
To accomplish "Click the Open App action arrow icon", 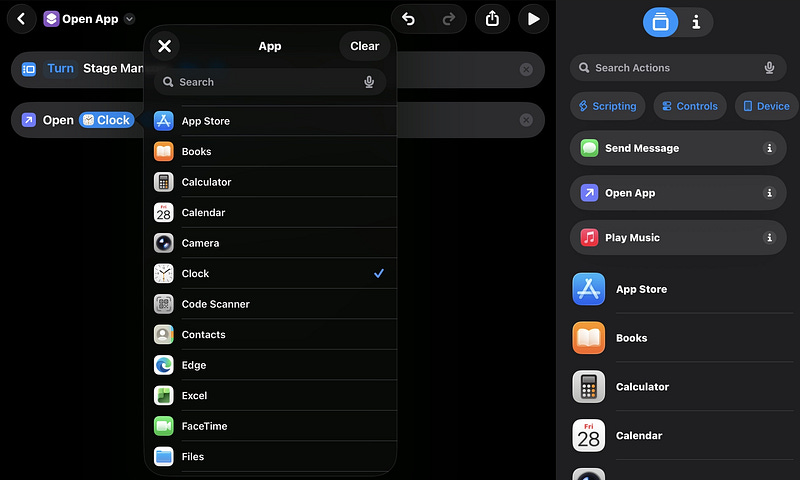I will [x=29, y=120].
